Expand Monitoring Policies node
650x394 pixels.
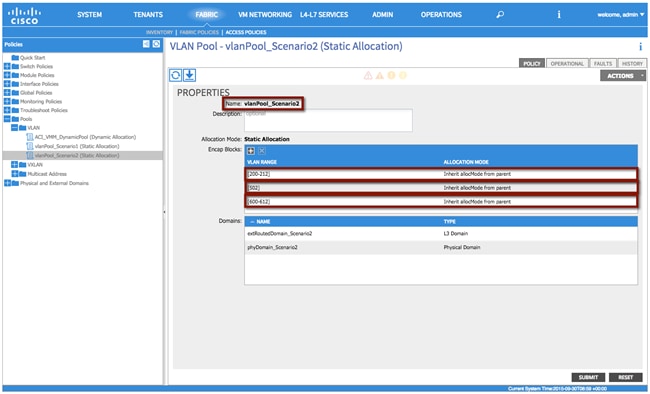pos(7,101)
